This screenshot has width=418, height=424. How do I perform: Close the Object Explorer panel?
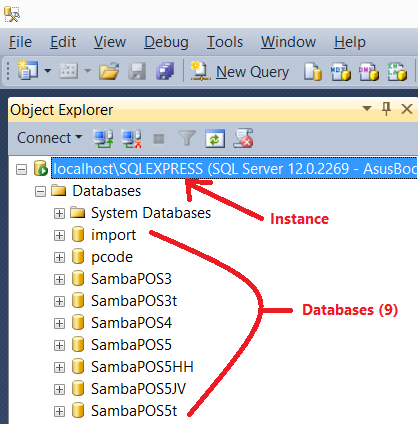(407, 109)
